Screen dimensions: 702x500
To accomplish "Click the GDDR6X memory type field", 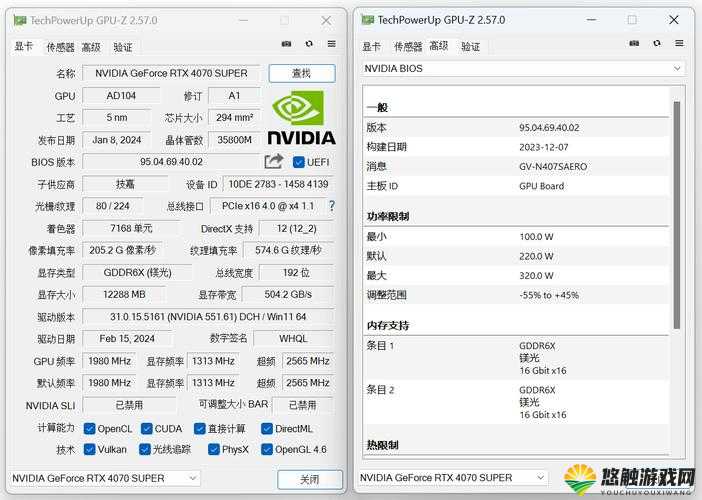I will point(137,272).
